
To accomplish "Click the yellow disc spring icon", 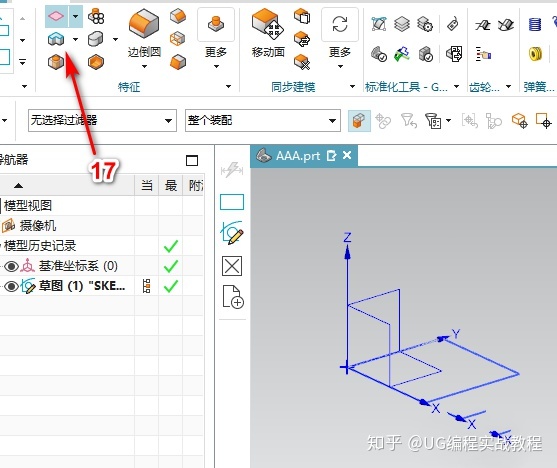I will click(x=535, y=54).
